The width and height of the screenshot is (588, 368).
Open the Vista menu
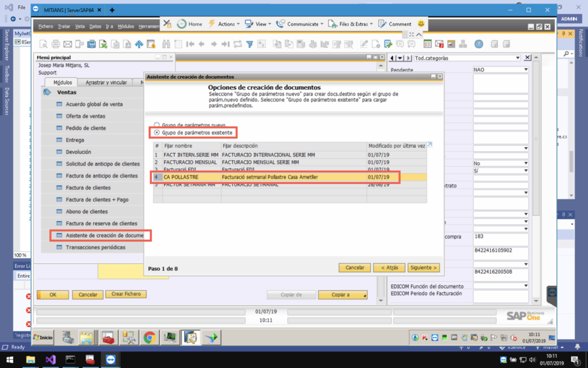80,26
